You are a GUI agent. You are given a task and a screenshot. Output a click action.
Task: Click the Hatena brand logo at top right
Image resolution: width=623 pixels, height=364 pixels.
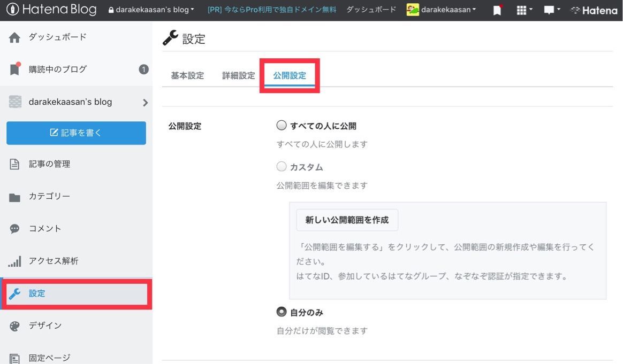click(x=594, y=10)
